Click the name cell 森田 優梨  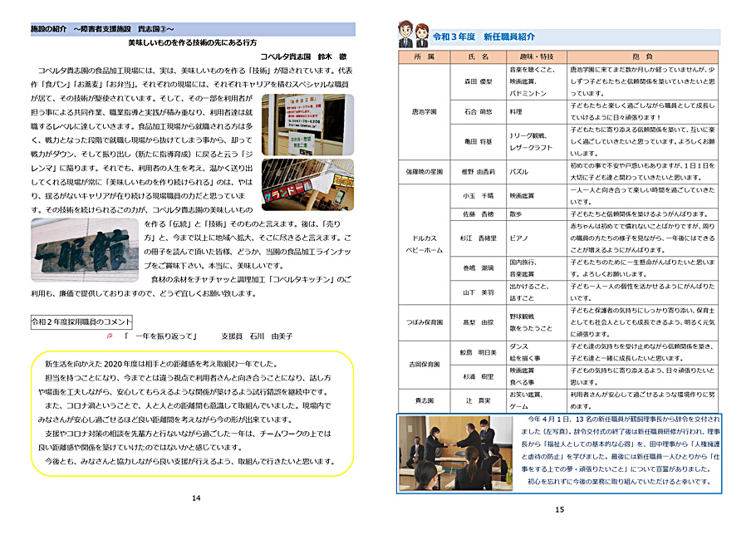point(479,82)
